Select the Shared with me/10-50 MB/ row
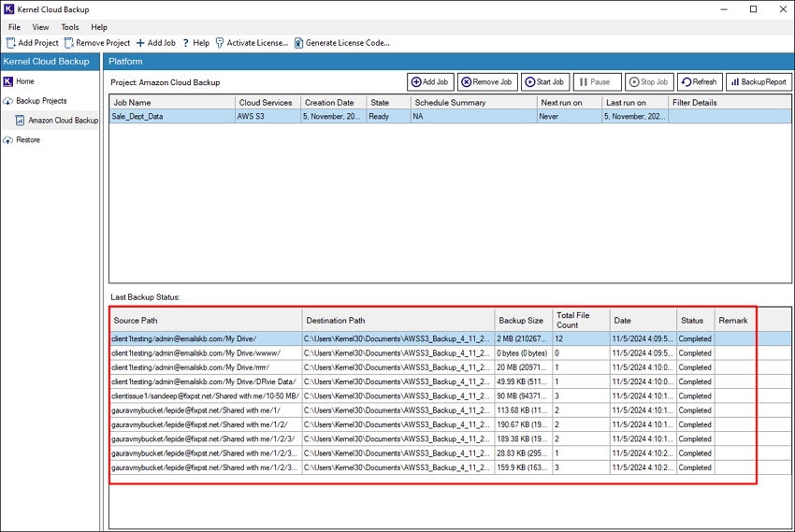Viewport: 795px width, 532px height. pos(450,395)
